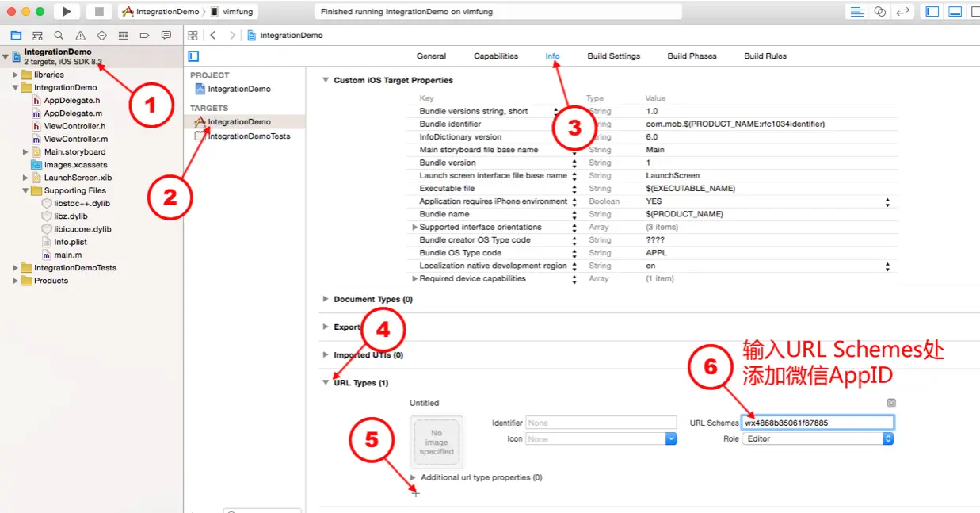Choose the IntegrationDemo scheme in toolbar
The image size is (980, 513).
coord(161,12)
